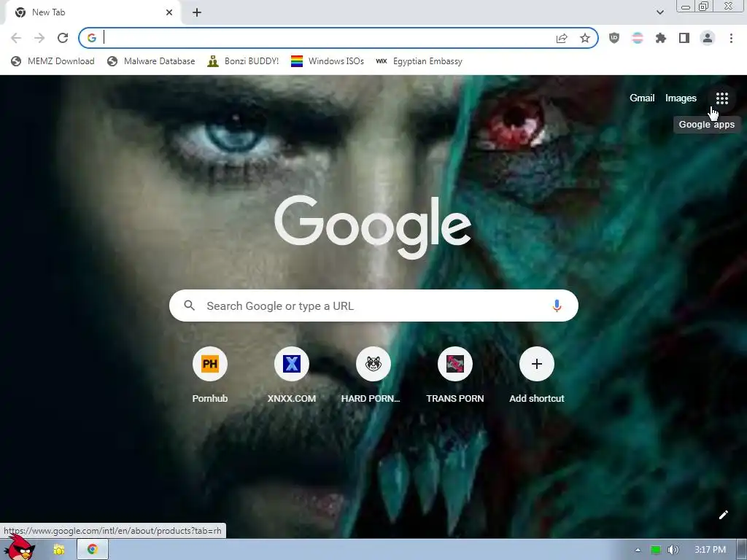The width and height of the screenshot is (747, 560).
Task: Open the Extensions puzzle piece menu
Action: [x=660, y=38]
